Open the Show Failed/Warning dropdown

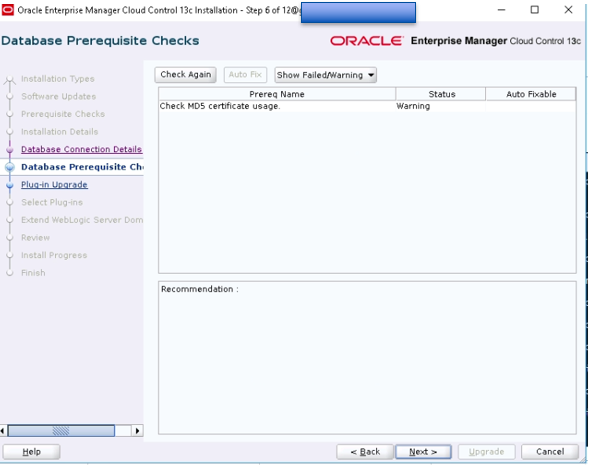pos(326,75)
